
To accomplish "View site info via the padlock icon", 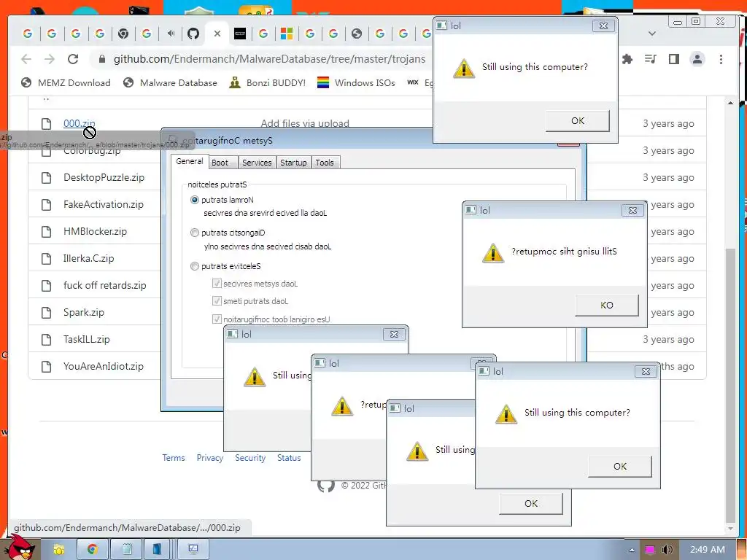I will coord(102,59).
